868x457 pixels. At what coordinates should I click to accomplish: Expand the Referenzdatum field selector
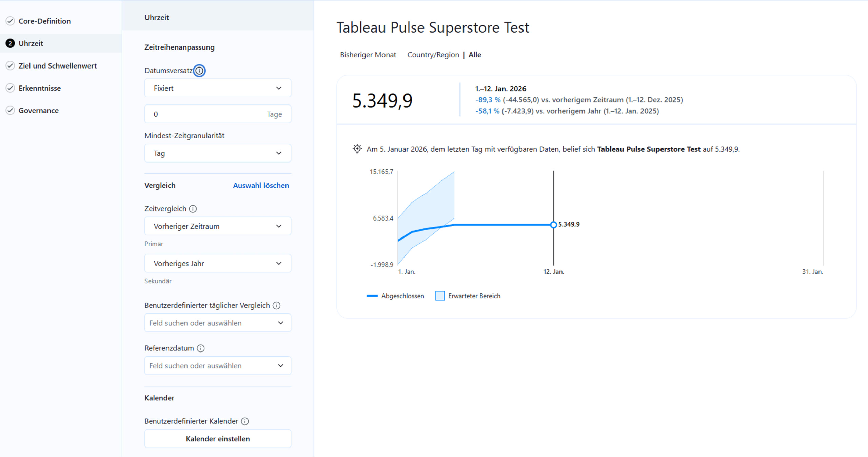tap(218, 366)
